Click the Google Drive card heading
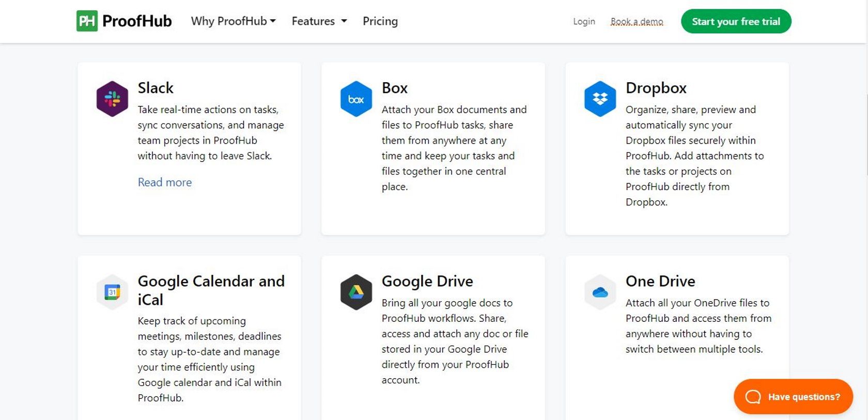Image resolution: width=868 pixels, height=420 pixels. [x=427, y=282]
